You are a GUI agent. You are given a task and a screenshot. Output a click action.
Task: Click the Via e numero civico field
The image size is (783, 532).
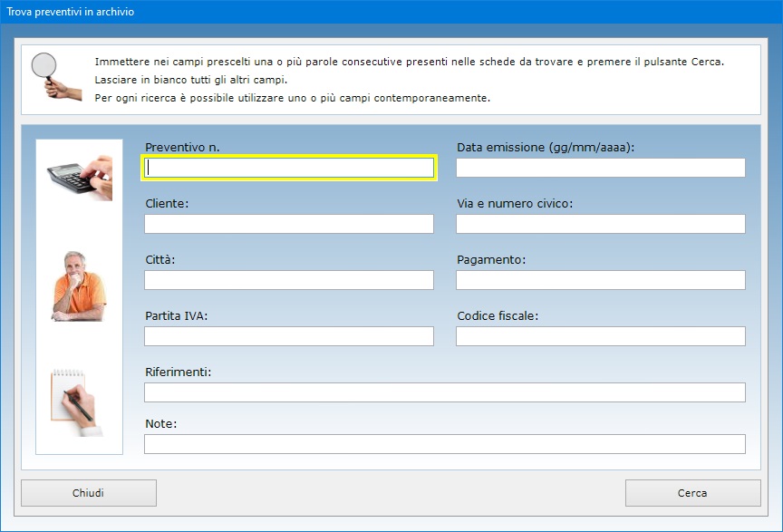600,224
